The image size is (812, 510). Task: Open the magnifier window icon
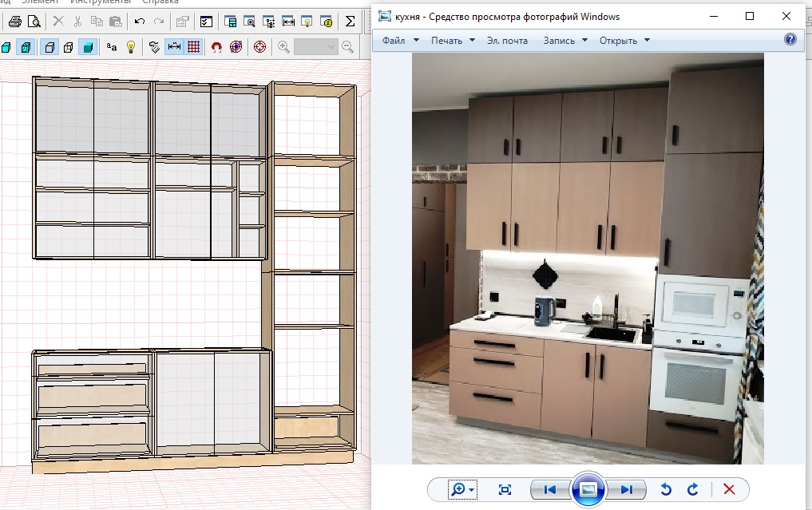click(250, 22)
